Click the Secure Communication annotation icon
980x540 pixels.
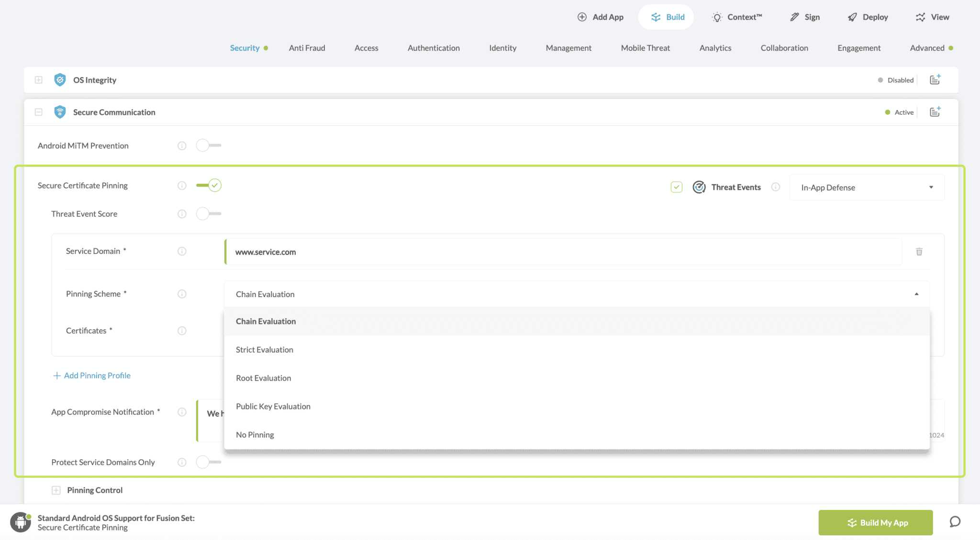[935, 112]
